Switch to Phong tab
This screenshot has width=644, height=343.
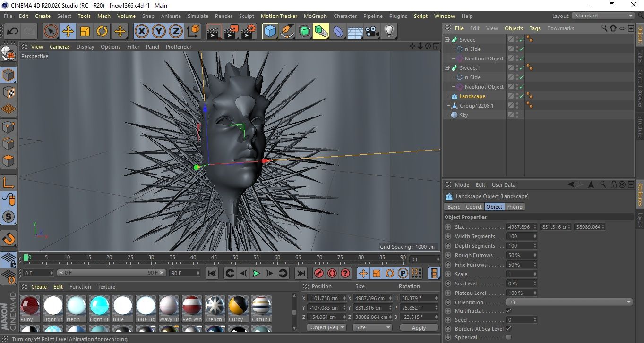tap(515, 207)
